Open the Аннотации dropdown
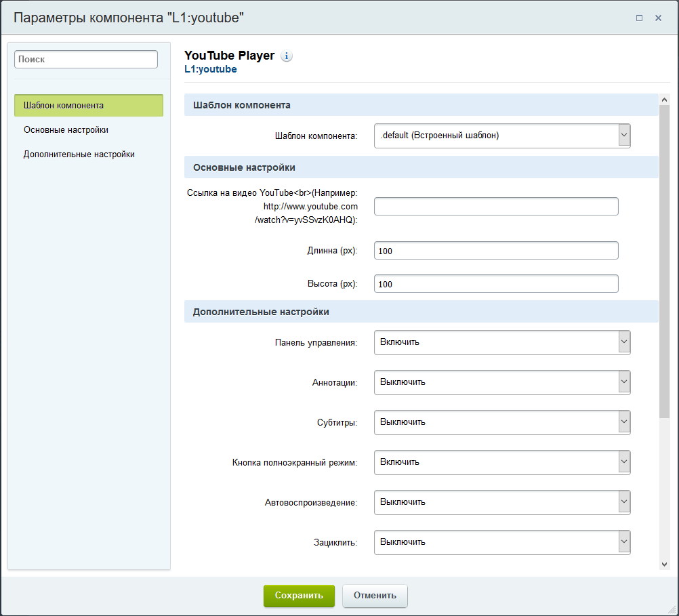 point(502,382)
